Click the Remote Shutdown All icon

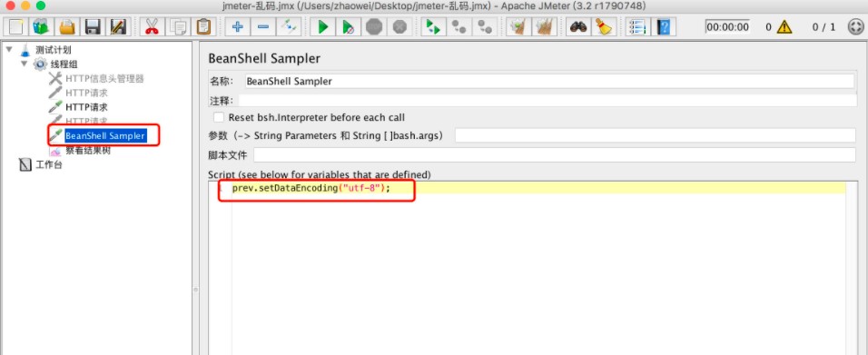(x=485, y=26)
